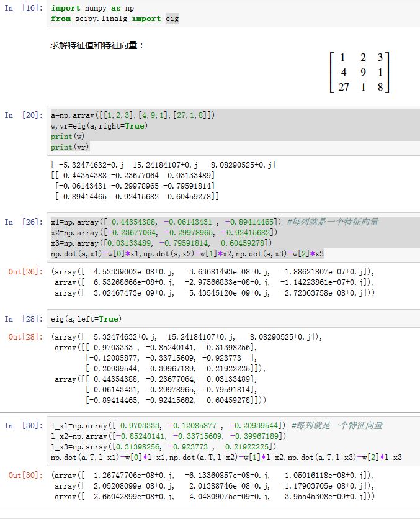
Task: Click the rendered 3x3 matrix
Action: coord(360,72)
